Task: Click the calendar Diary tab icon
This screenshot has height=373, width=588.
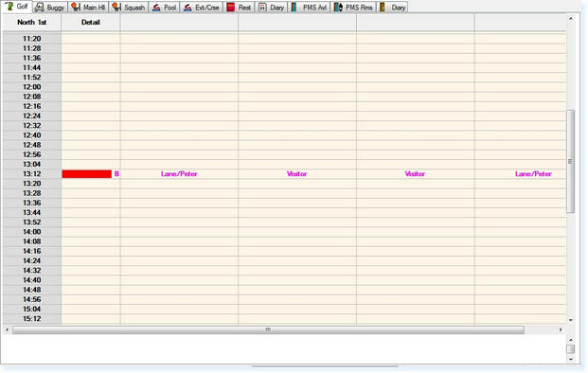Action: pyautogui.click(x=262, y=8)
